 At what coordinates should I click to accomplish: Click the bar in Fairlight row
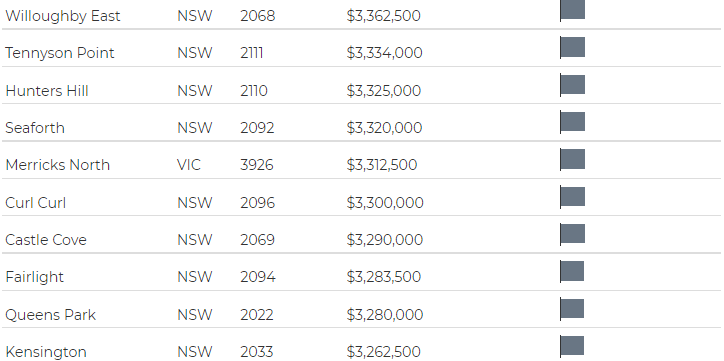(x=572, y=271)
